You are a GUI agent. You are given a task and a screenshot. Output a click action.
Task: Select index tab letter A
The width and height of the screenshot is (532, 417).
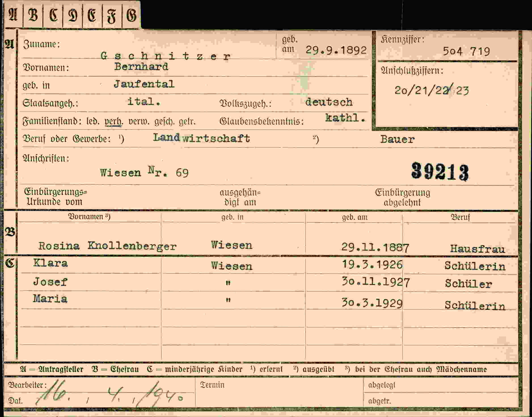[x=13, y=15]
